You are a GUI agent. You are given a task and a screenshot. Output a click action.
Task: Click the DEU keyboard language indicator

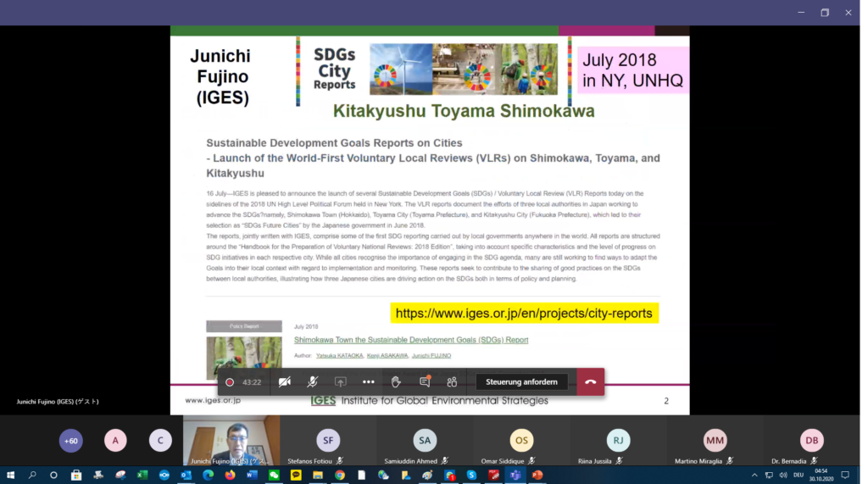click(x=797, y=476)
